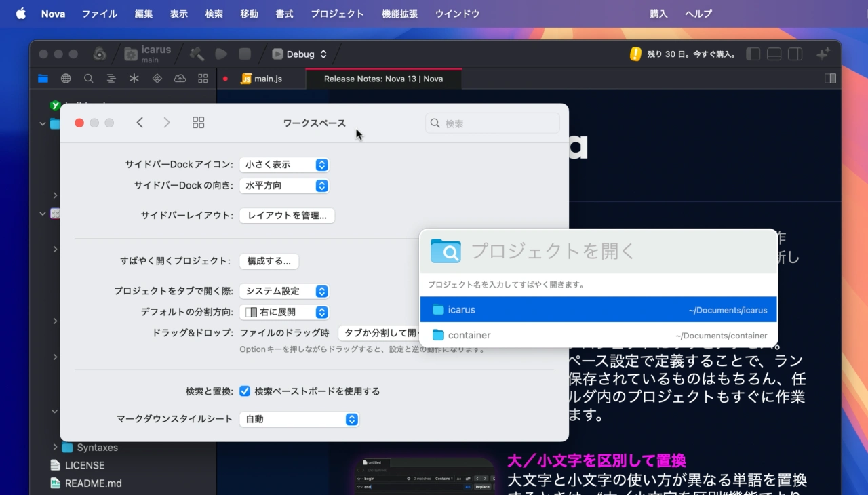Select the Publish cloud icon in sidebar
The image size is (868, 495).
(180, 79)
